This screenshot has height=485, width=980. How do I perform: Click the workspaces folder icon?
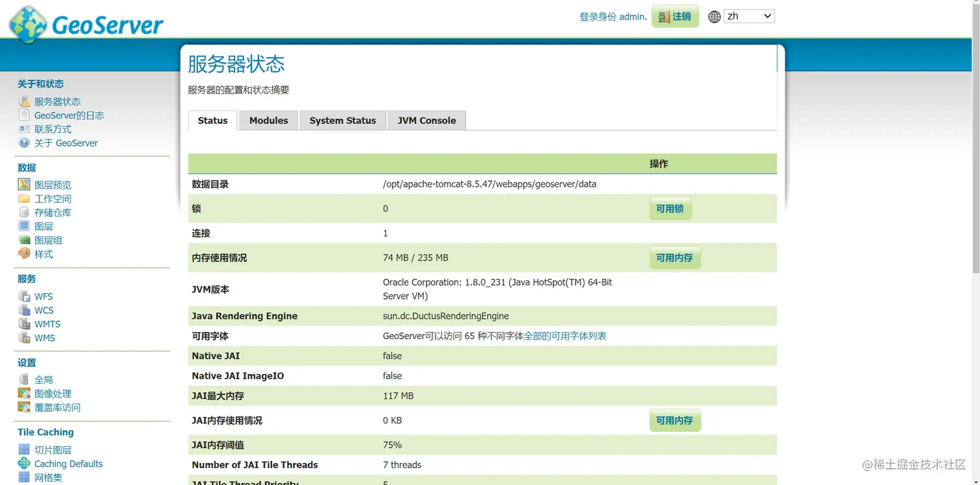tap(24, 198)
